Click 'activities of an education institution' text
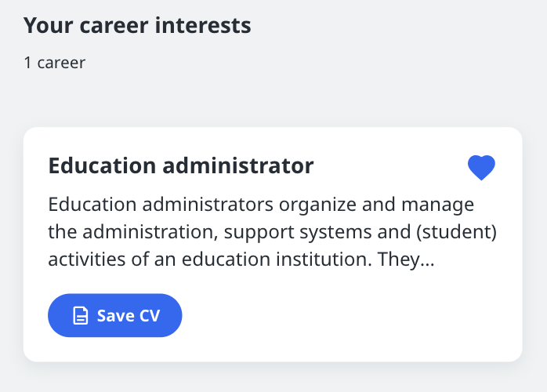Image resolution: width=547 pixels, height=392 pixels. 210,260
